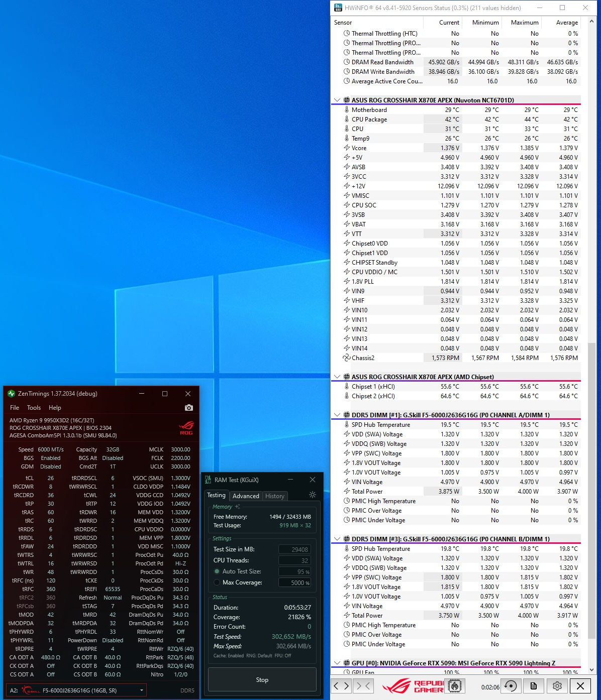Screen dimensions: 601x700
Task: Click the Chassis2 fan icon
Action: (x=346, y=358)
